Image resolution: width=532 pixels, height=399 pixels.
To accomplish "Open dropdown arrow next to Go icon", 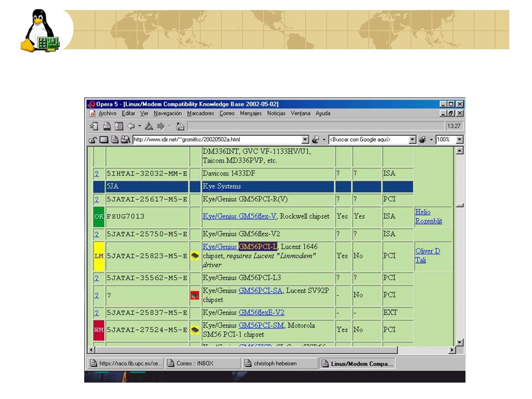I will [x=324, y=140].
